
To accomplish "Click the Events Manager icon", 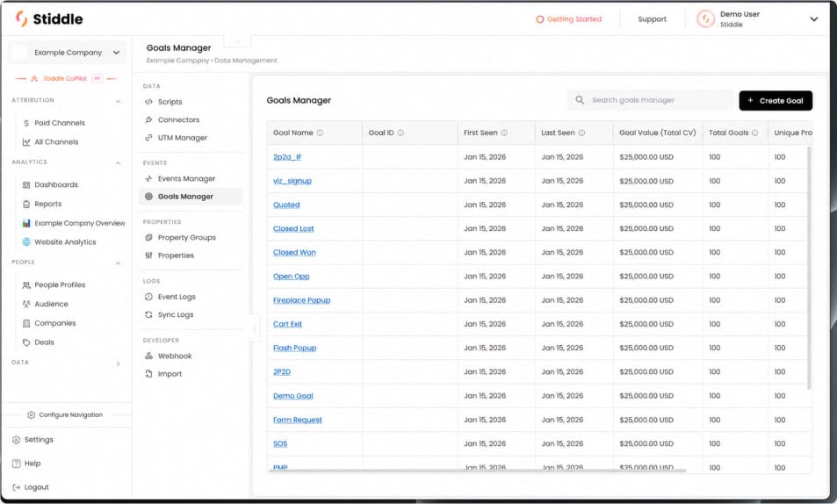I will 149,179.
